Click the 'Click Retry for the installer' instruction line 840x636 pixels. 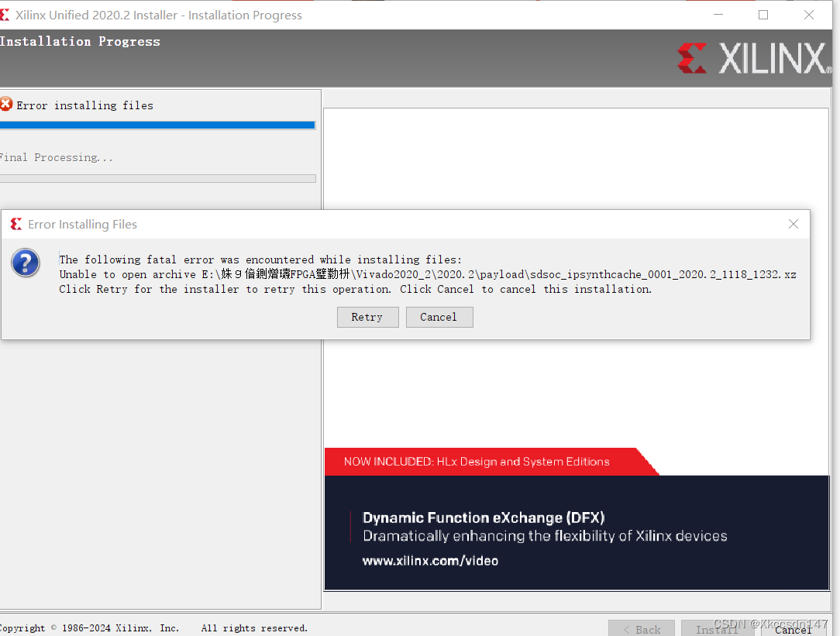(355, 289)
